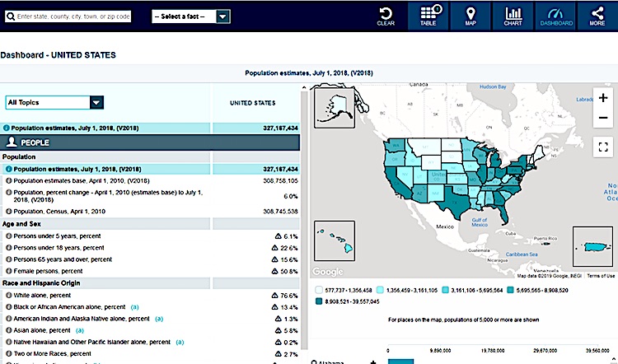
Task: Click the Google logo on the map
Action: click(x=327, y=272)
